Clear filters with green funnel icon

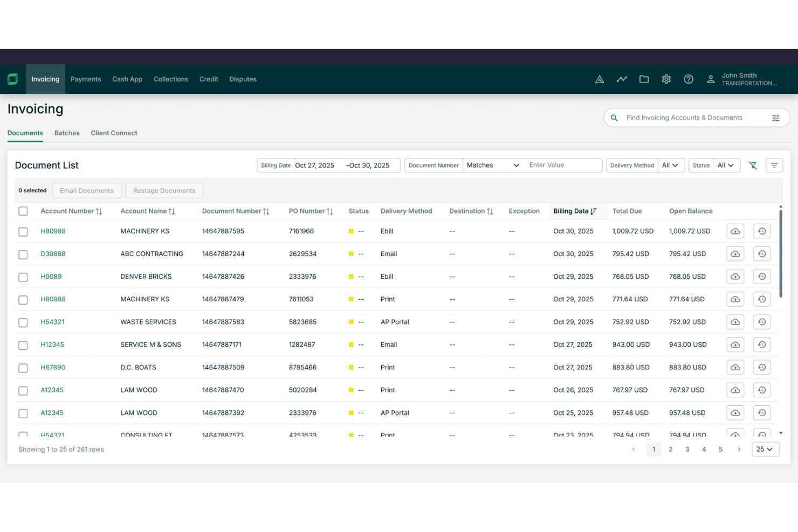(753, 165)
